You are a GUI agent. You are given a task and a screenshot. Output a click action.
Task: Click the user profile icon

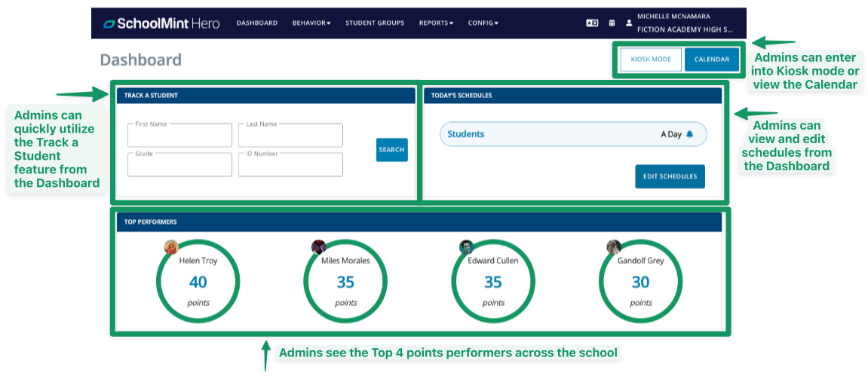[x=629, y=23]
